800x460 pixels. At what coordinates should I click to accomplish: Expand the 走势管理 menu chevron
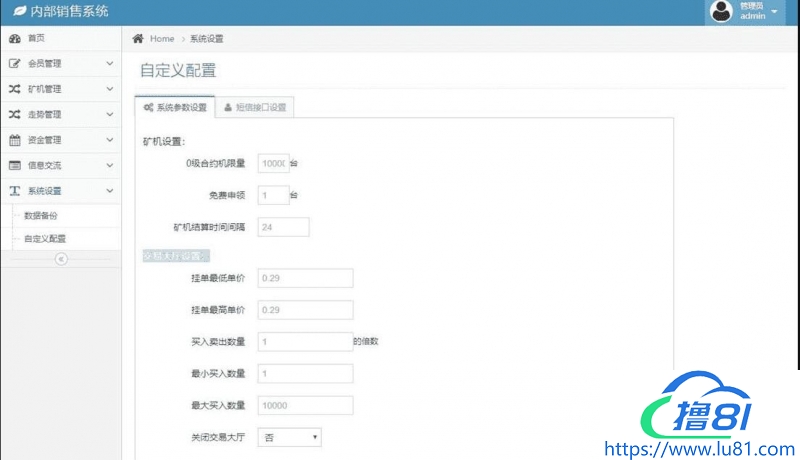(x=110, y=114)
